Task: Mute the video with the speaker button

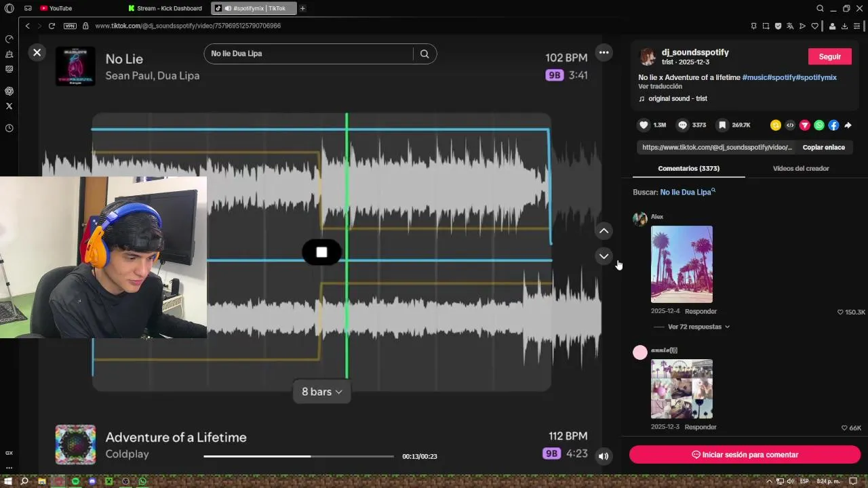Action: 604,456
